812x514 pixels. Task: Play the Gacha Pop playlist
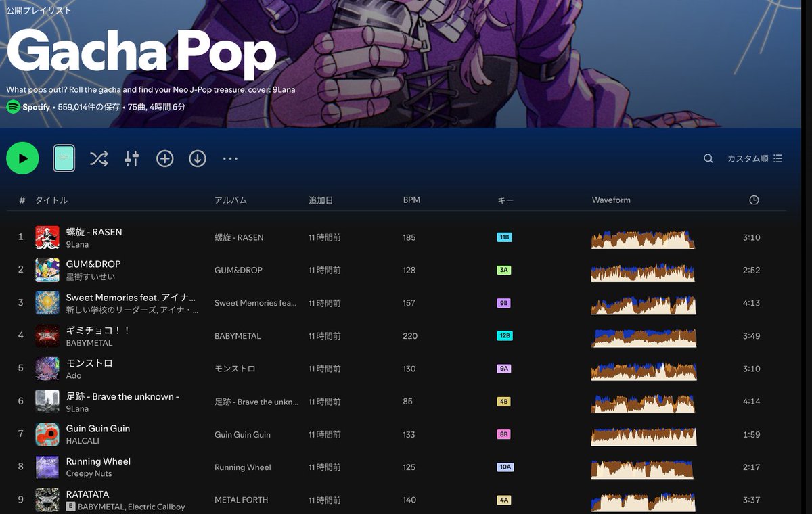22,158
